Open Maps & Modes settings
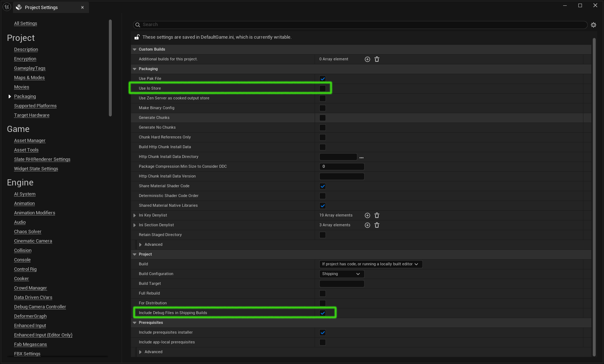The image size is (604, 364). 29,78
